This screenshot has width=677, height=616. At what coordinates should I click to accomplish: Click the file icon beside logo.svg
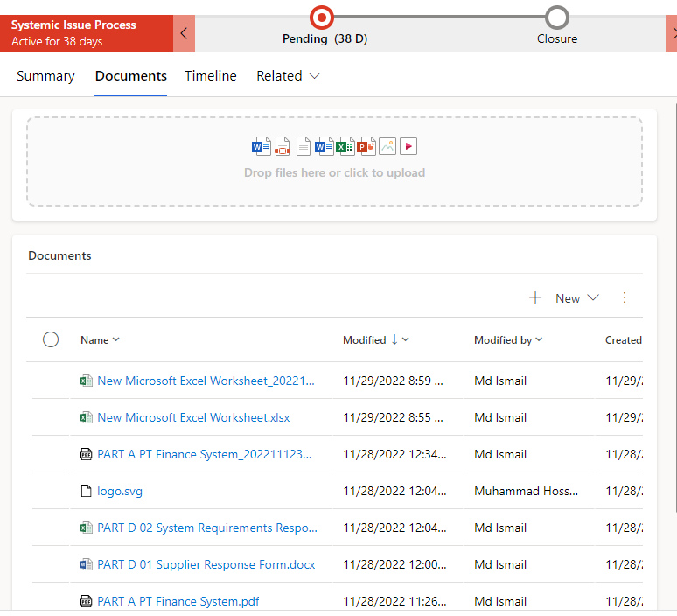click(86, 491)
